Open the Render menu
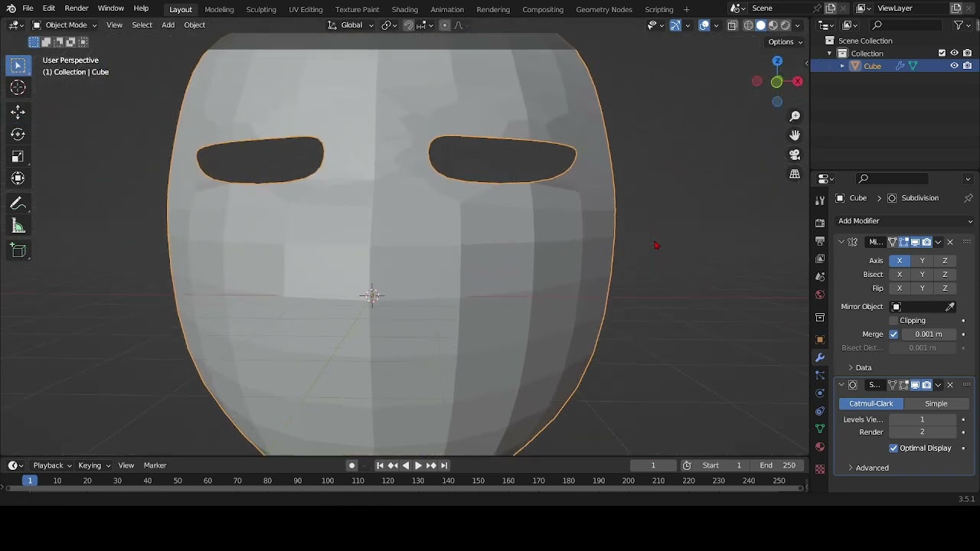Screen dimensions: 980x551 coord(76,8)
